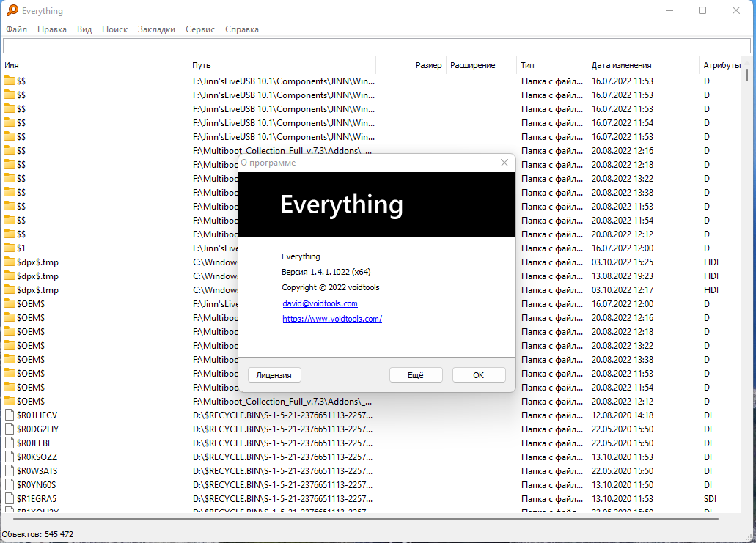Click file icon of $R0W3ATS
Viewport: 756px width, 543px height.
(10, 471)
